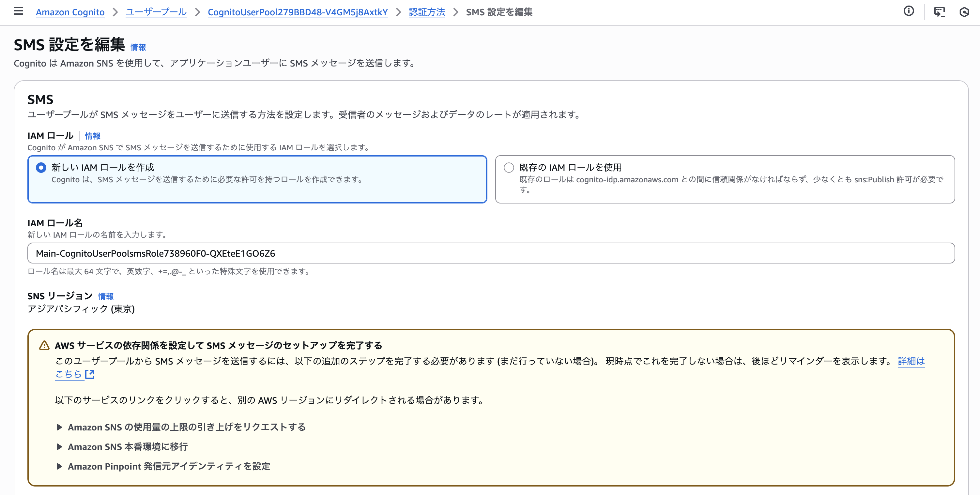
Task: Expand Amazon SNS 本番環境に移行 section
Action: [128, 447]
